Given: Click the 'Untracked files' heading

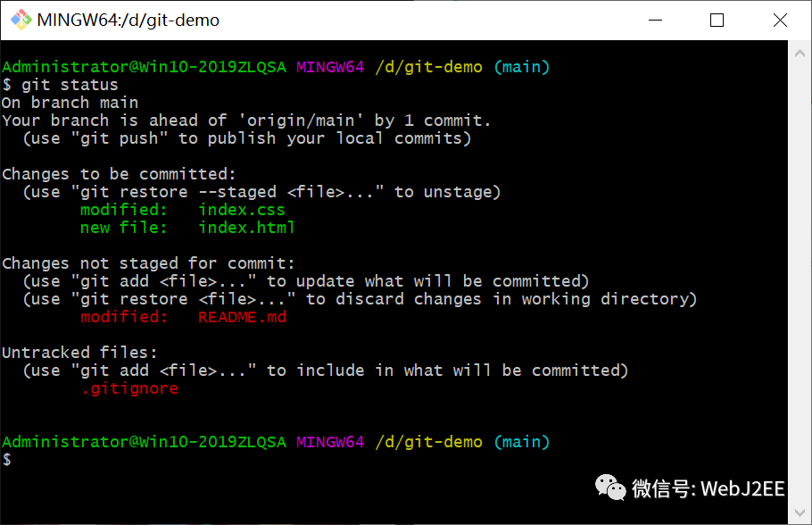Looking at the screenshot, I should (x=82, y=352).
